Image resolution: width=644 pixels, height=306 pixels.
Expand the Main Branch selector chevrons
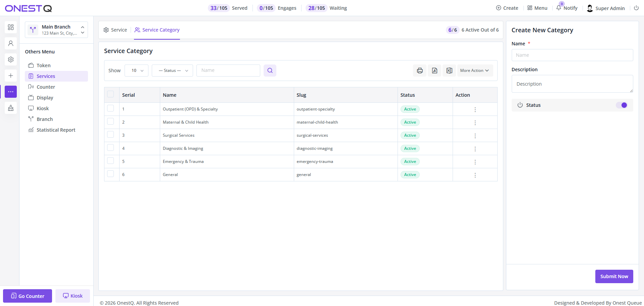point(83,30)
